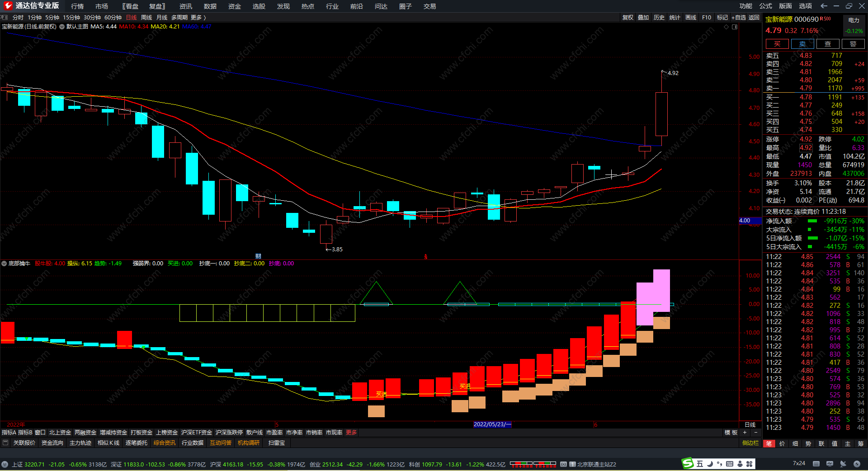Click the 电力 sector box showing -0.12%

[854, 26]
